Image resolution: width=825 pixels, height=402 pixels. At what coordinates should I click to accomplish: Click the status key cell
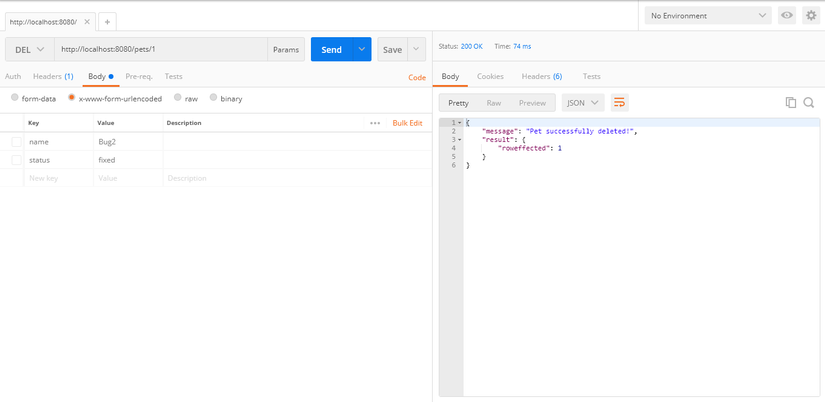click(58, 160)
